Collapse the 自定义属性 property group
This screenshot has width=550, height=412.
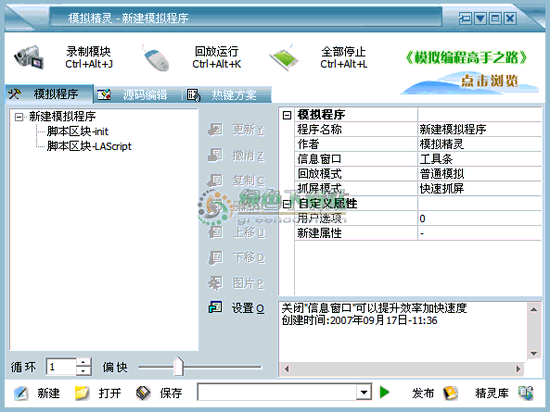pos(287,203)
